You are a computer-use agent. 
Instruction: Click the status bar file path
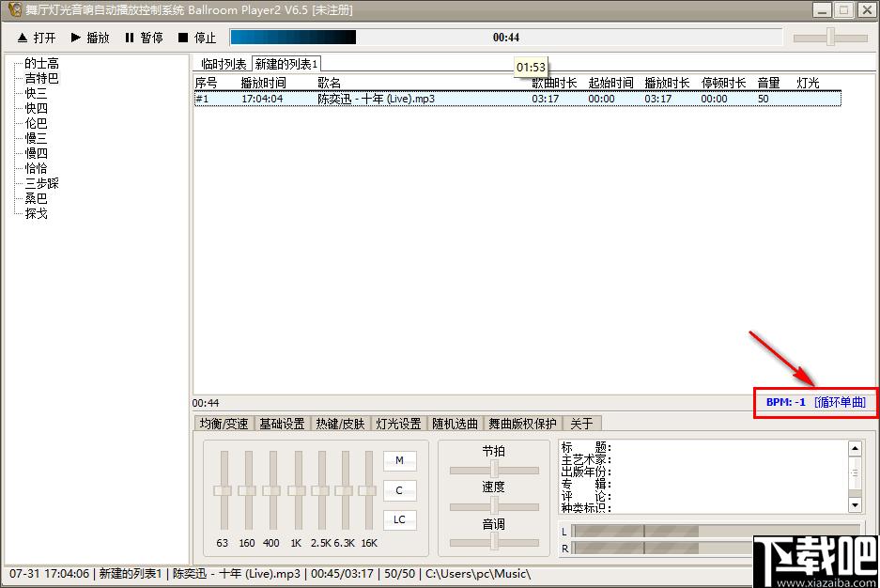pos(478,574)
